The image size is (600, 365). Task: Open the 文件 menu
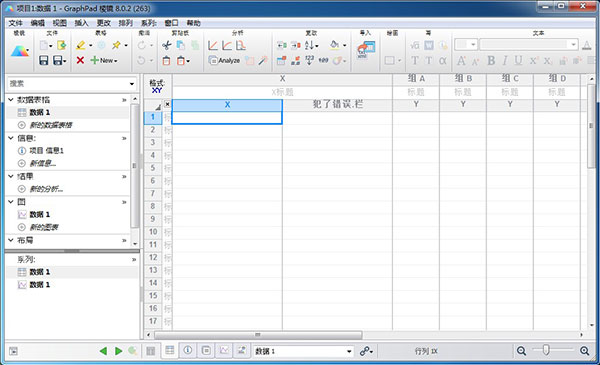tap(16, 23)
